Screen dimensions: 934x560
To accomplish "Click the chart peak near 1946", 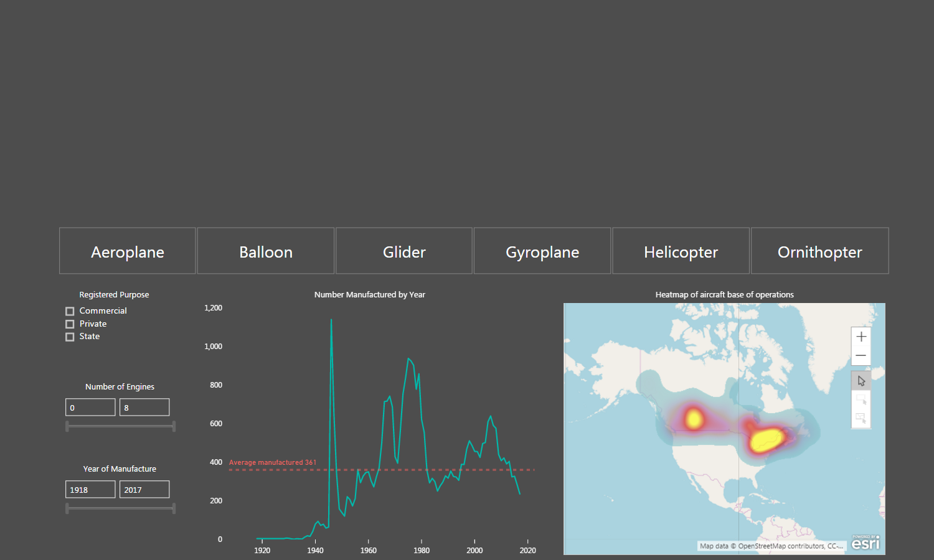I will (x=331, y=320).
